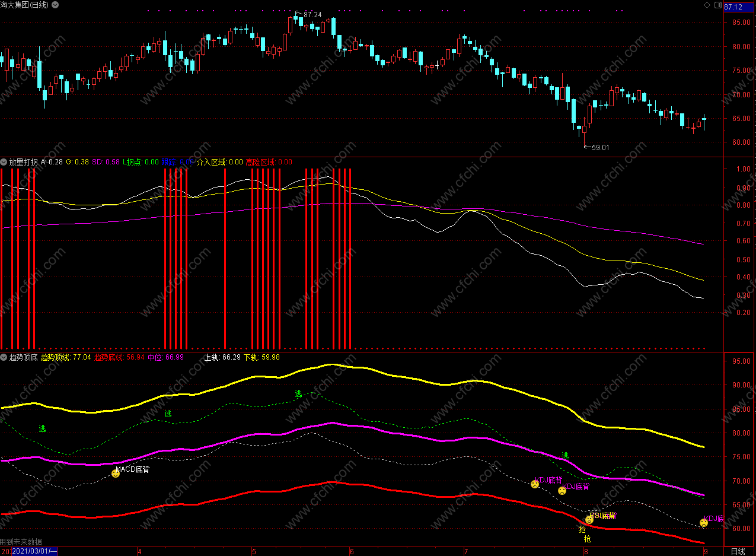
Task: Click the first KDJ底背 sad-face marker
Action: click(x=535, y=484)
